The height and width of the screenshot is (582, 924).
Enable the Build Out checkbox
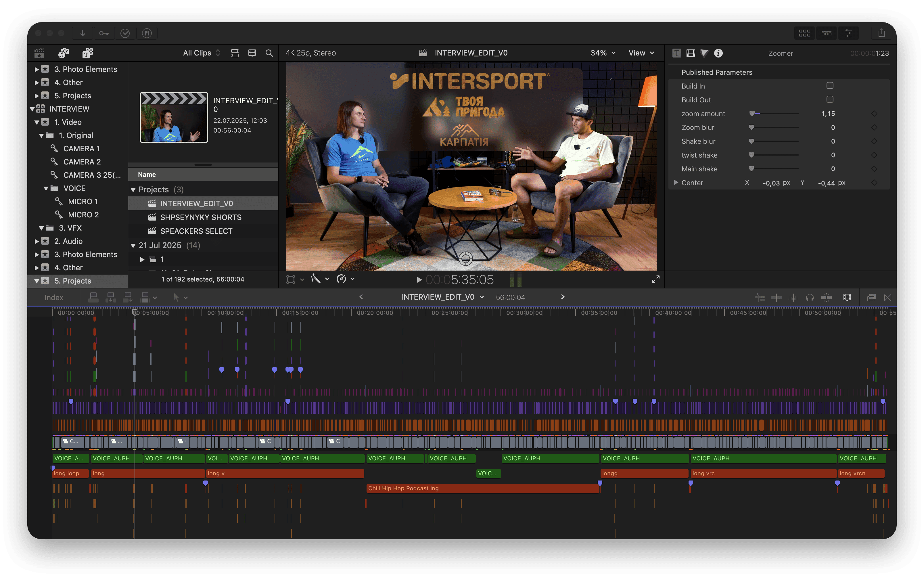coord(830,99)
